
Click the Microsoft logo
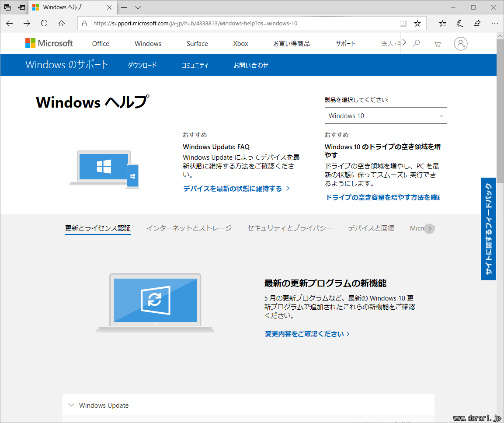tap(49, 43)
